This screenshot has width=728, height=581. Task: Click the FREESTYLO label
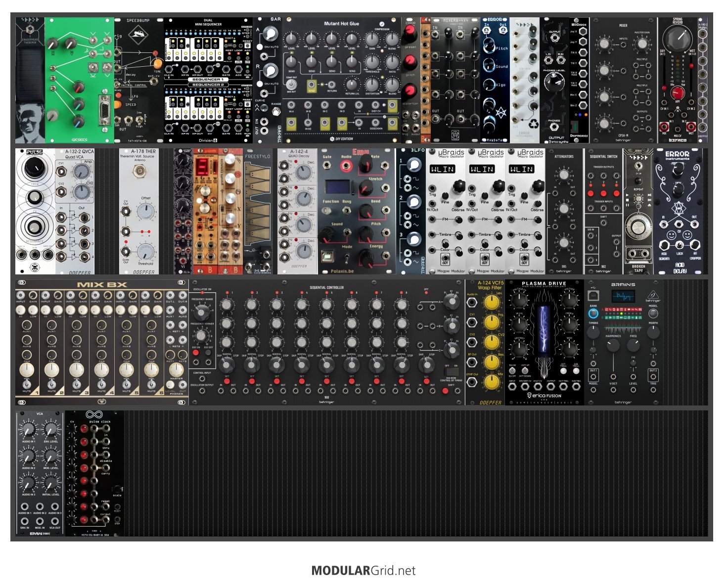click(258, 157)
